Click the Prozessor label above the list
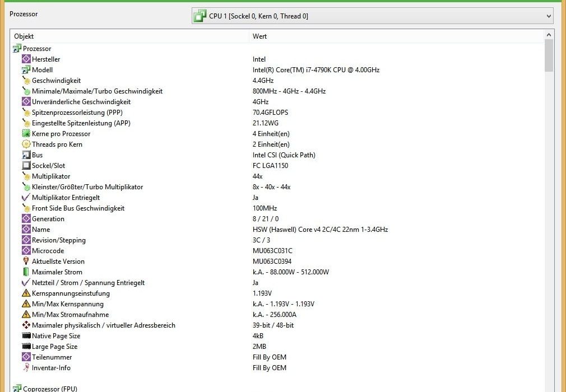Image resolution: width=566 pixels, height=392 pixels. pyautogui.click(x=24, y=13)
